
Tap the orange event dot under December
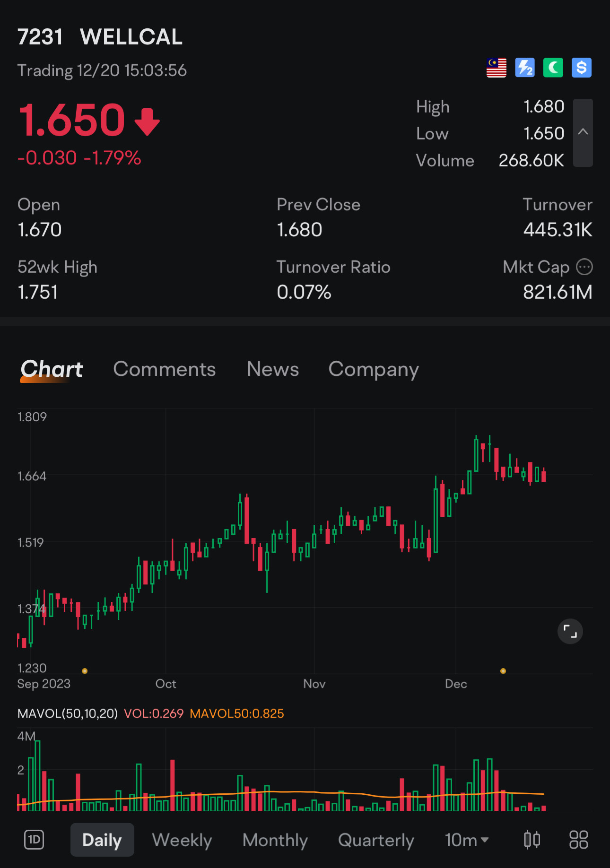pyautogui.click(x=503, y=671)
